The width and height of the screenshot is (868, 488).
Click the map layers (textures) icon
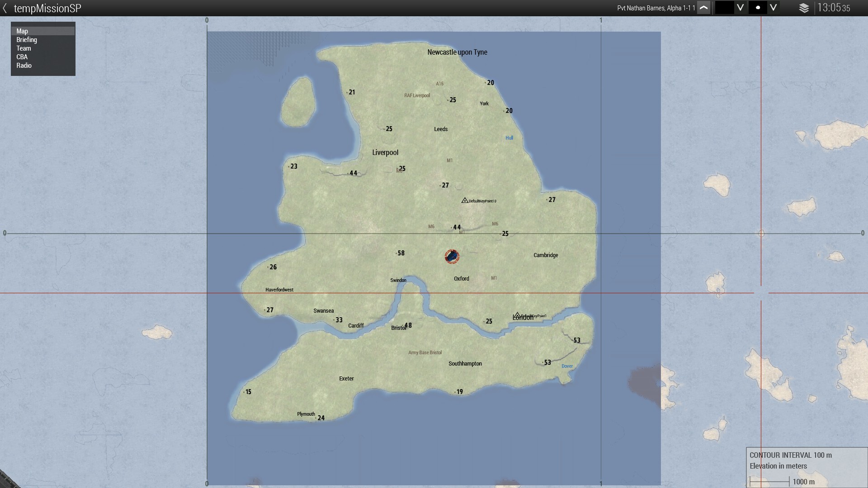tap(804, 8)
